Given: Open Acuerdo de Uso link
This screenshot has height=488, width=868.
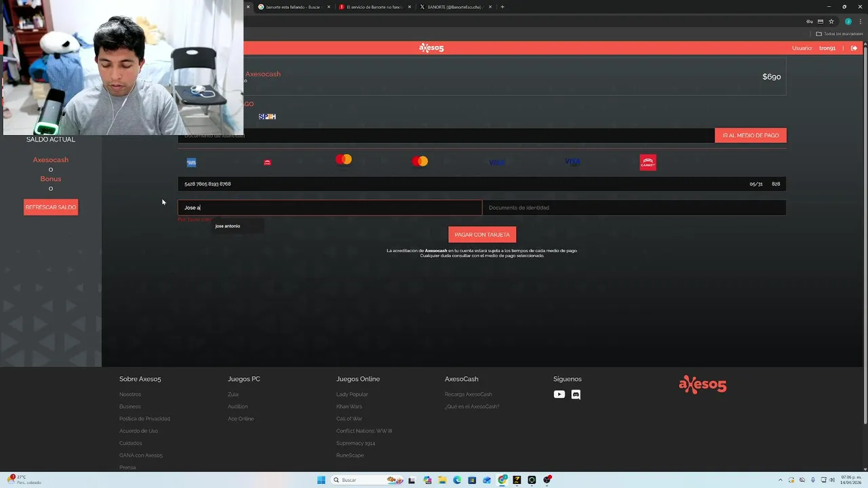Looking at the screenshot, I should click(x=138, y=431).
